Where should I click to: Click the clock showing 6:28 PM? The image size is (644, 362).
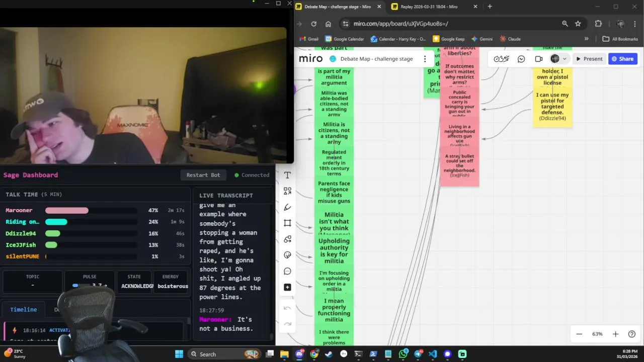(x=630, y=351)
